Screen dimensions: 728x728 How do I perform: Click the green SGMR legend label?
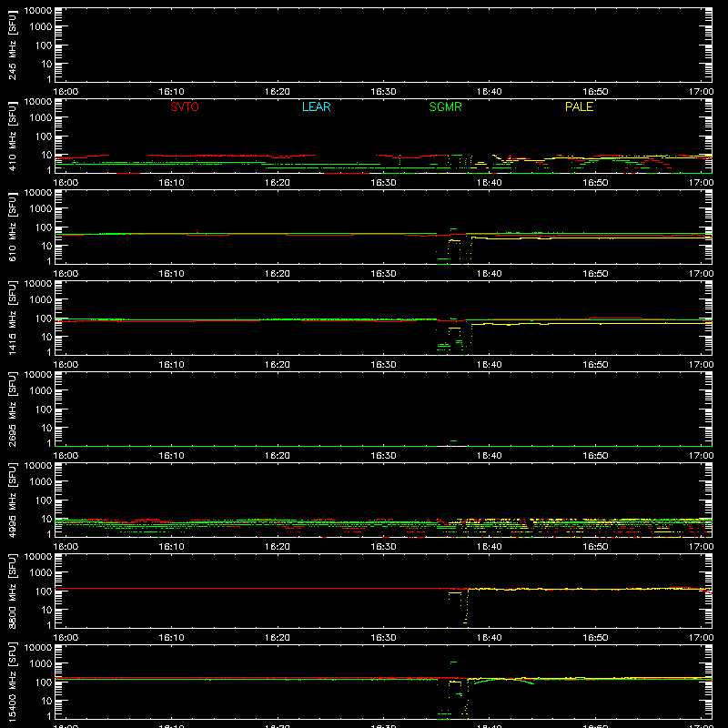click(x=445, y=106)
